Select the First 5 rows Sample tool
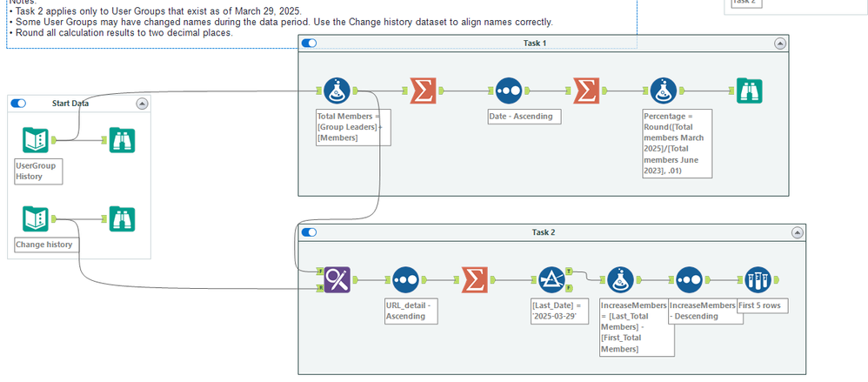The image size is (868, 382). 758,280
